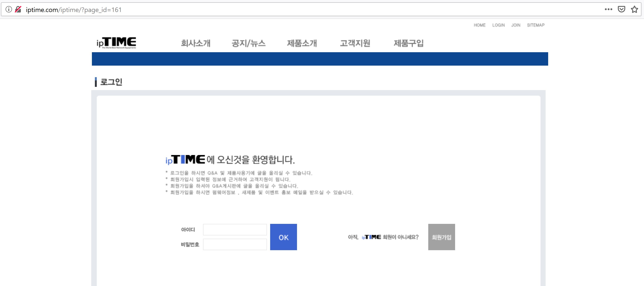Open the 회사소개 menu
The width and height of the screenshot is (644, 286).
click(x=196, y=43)
